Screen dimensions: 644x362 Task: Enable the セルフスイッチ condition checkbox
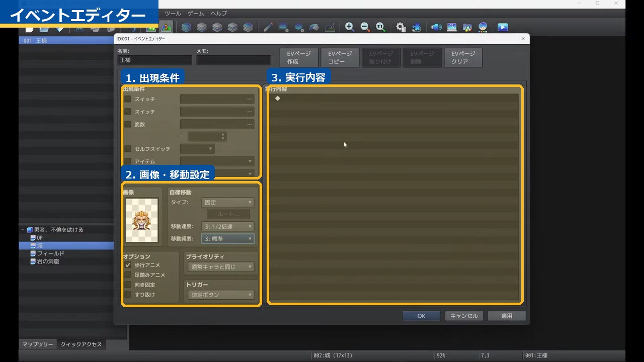pos(128,149)
